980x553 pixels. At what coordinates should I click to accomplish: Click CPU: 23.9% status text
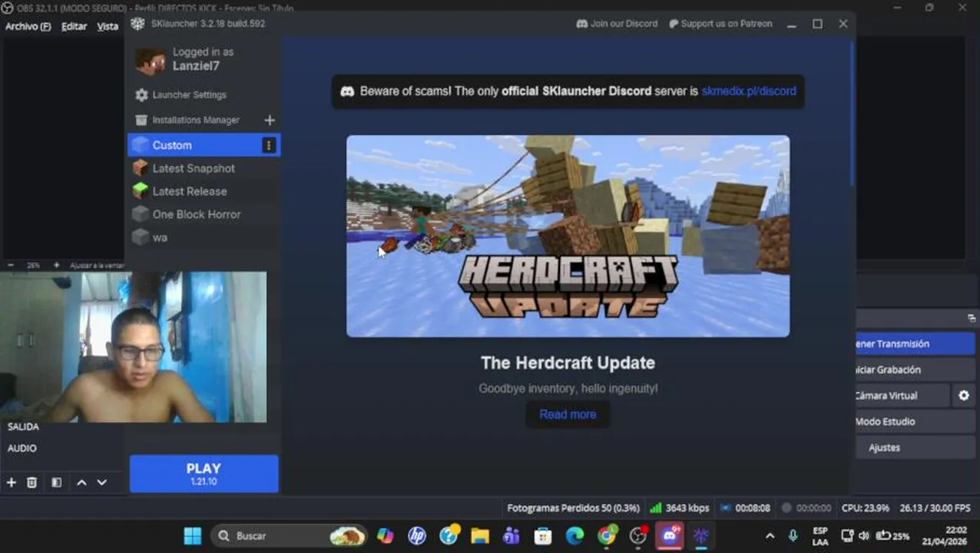[866, 508]
